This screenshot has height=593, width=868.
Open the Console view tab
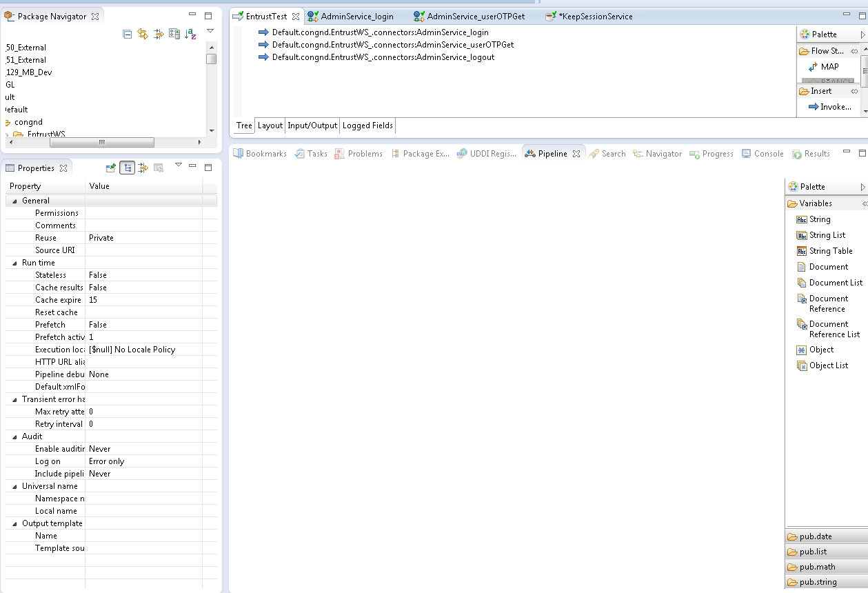click(x=768, y=154)
